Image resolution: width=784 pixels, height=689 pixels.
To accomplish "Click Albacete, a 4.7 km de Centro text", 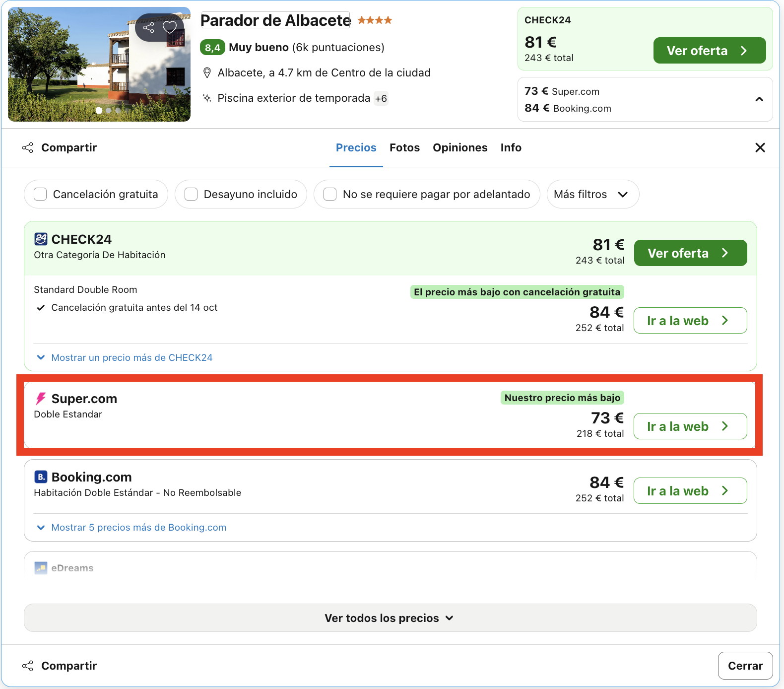I will point(324,73).
